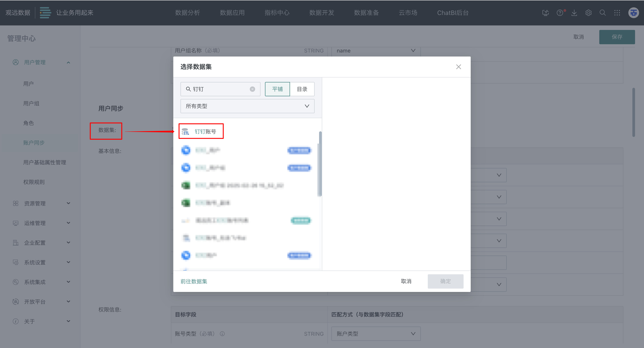Image resolution: width=644 pixels, height=348 pixels.
Task: Click the user avatar icon
Action: click(x=633, y=13)
